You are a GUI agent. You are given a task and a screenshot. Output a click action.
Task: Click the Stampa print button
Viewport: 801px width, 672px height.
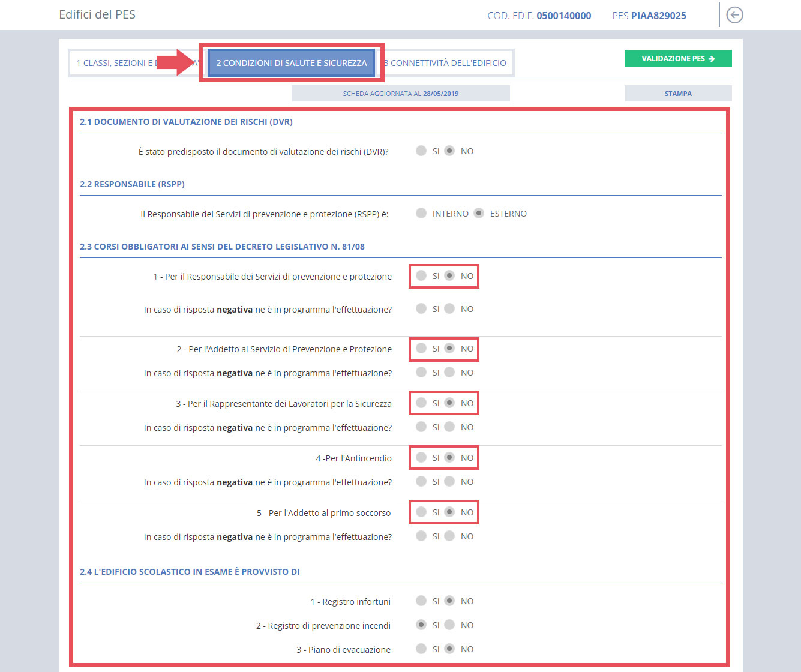677,94
